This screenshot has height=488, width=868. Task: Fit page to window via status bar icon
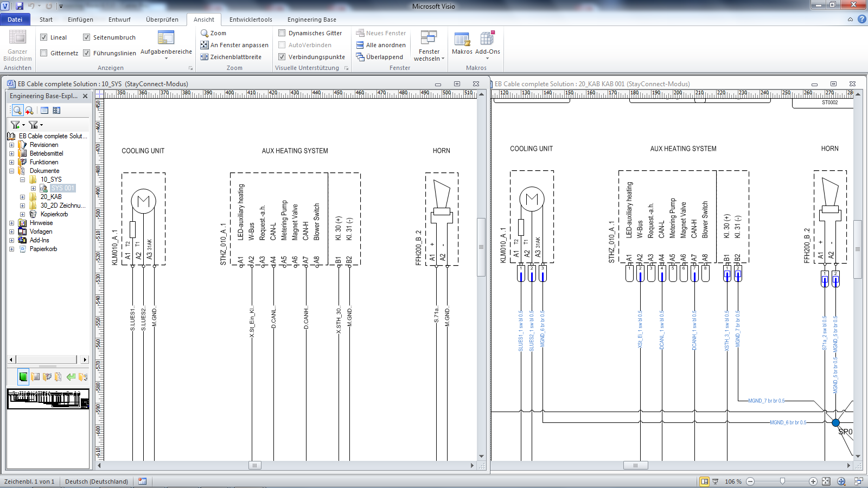(826, 481)
